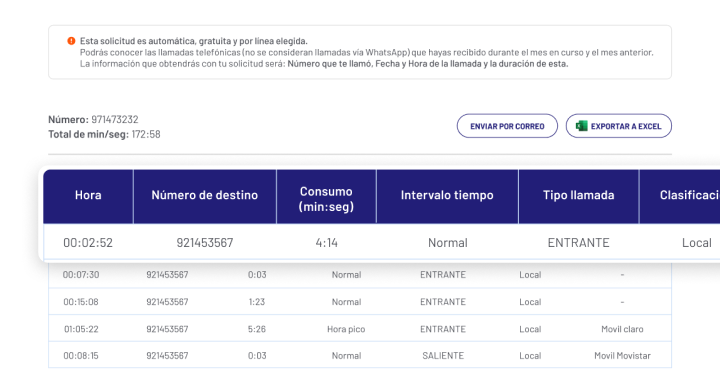Click the orange alert icon in the notice
This screenshot has width=720, height=388.
(x=71, y=41)
